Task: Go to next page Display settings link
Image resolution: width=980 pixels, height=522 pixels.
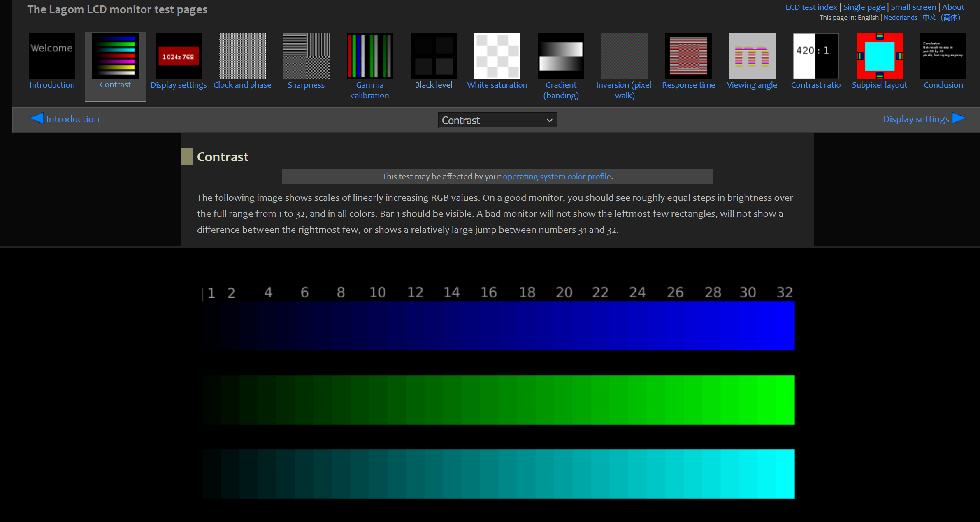Action: (x=916, y=119)
